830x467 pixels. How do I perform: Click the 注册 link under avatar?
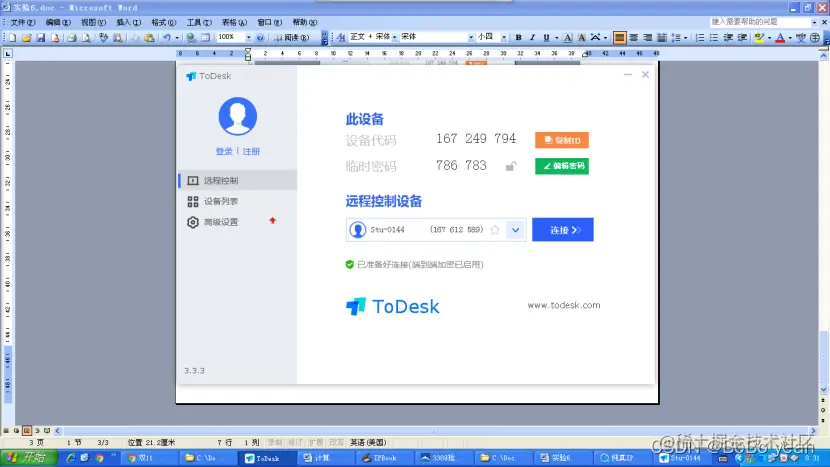(251, 151)
